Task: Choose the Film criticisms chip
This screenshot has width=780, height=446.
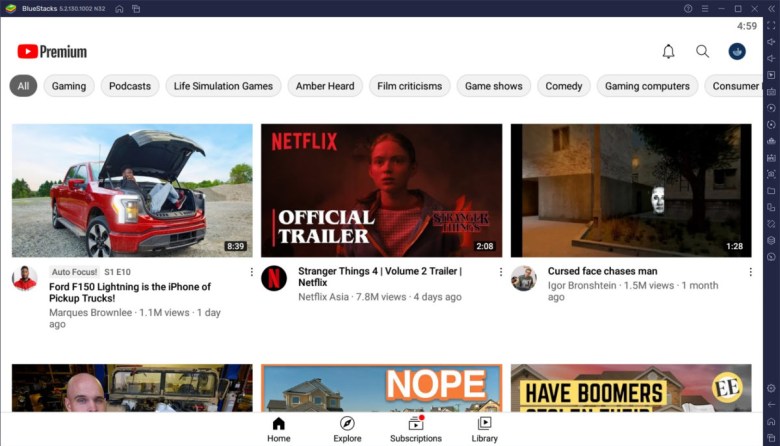Action: (409, 86)
